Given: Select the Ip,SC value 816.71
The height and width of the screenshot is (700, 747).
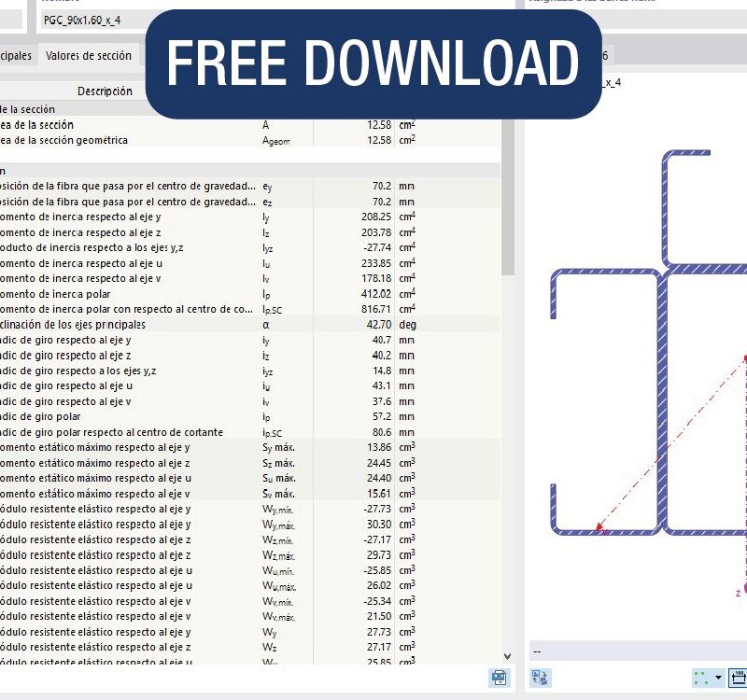Looking at the screenshot, I should tap(376, 309).
